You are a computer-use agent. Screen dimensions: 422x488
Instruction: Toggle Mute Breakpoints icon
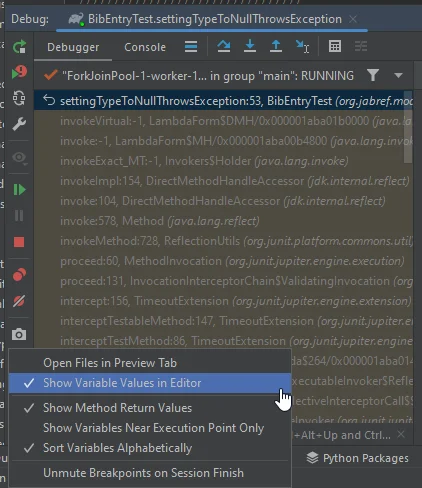(x=19, y=301)
